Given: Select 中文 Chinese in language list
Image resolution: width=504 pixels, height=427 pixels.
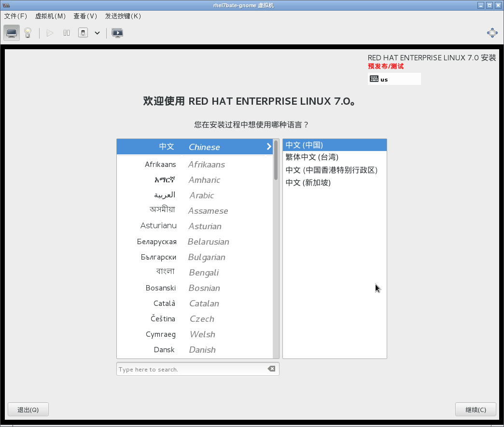Looking at the screenshot, I should click(195, 147).
